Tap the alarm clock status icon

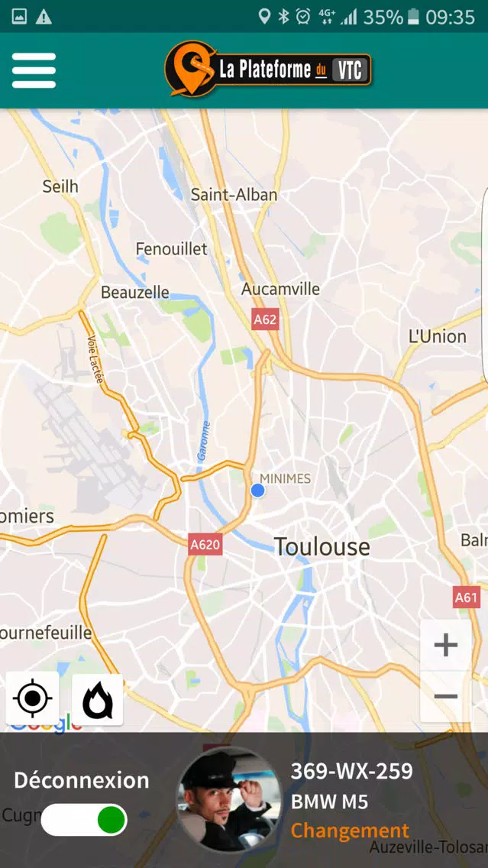coord(303,17)
